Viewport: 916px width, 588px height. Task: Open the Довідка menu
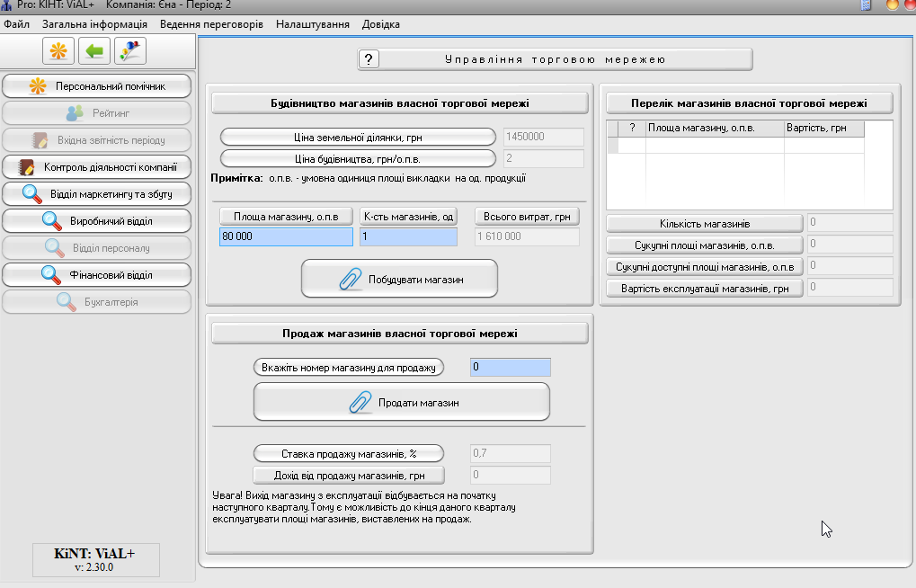(x=381, y=24)
